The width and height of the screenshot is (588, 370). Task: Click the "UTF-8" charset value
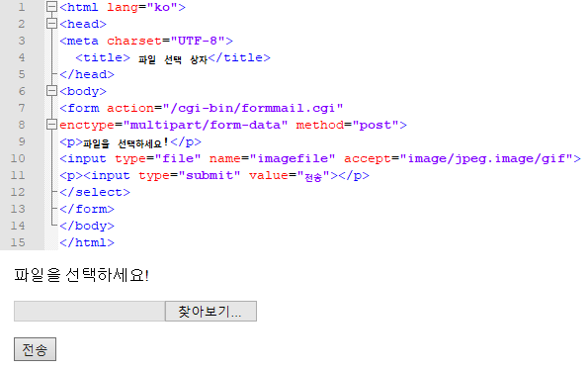point(198,41)
